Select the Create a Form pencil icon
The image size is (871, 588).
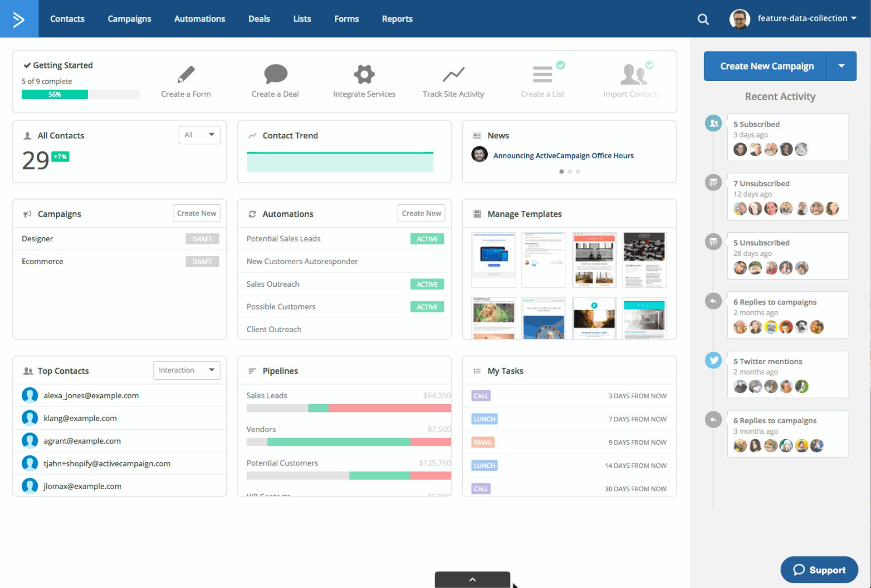pyautogui.click(x=186, y=74)
